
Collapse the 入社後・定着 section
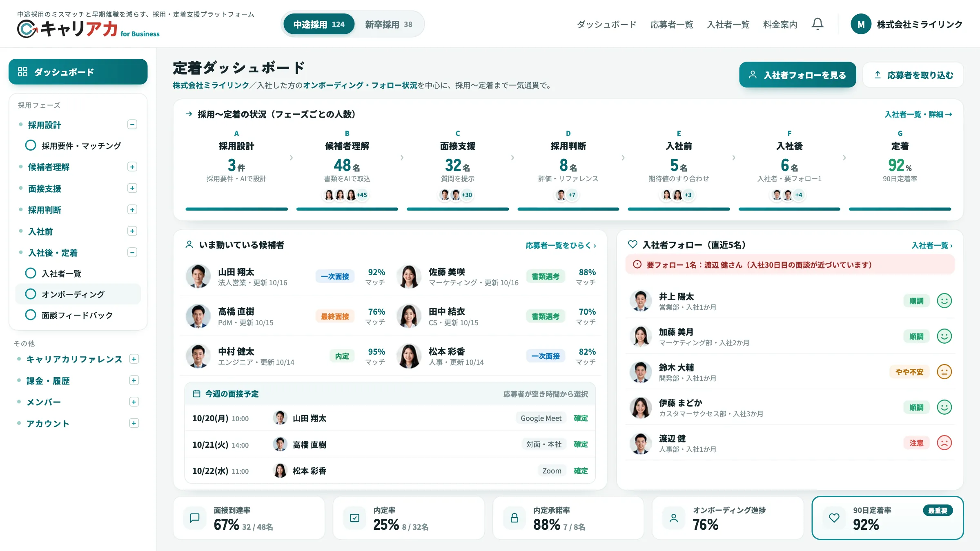[132, 252]
